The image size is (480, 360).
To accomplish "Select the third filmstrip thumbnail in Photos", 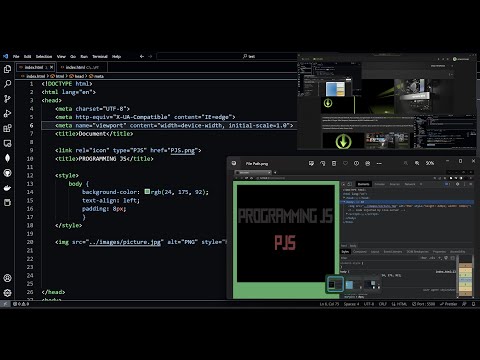I will click(371, 285).
